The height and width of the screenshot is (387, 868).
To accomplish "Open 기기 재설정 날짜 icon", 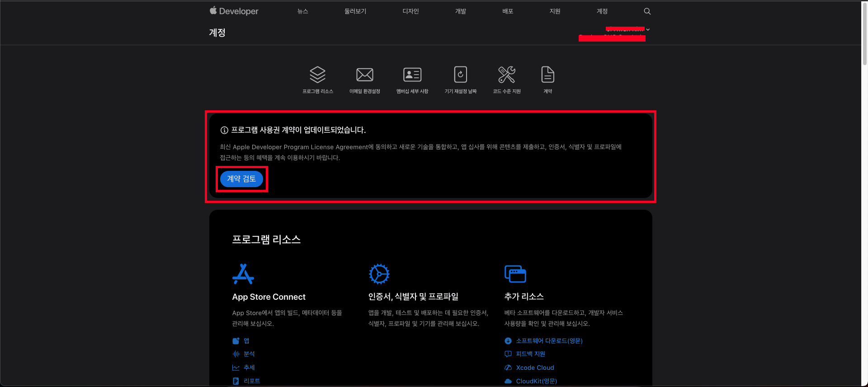I will point(460,75).
